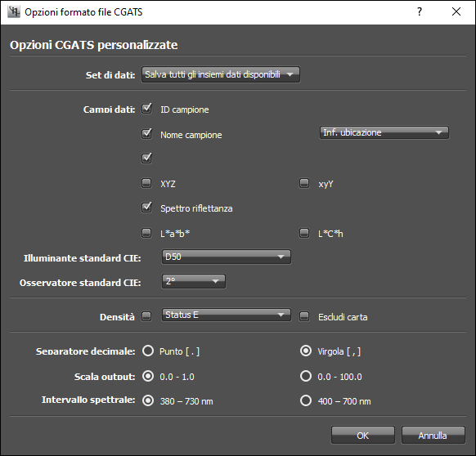Click the OK button
The height and width of the screenshot is (456, 476).
(x=363, y=436)
